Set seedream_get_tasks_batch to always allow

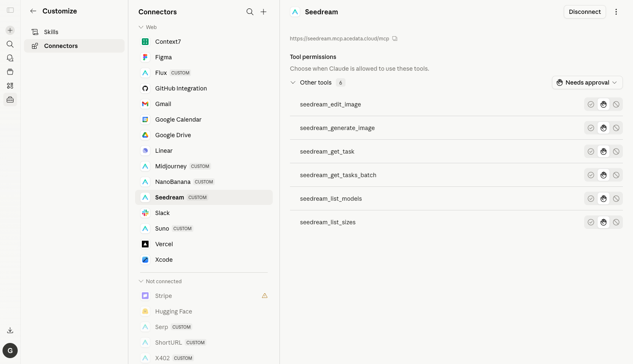click(x=591, y=175)
